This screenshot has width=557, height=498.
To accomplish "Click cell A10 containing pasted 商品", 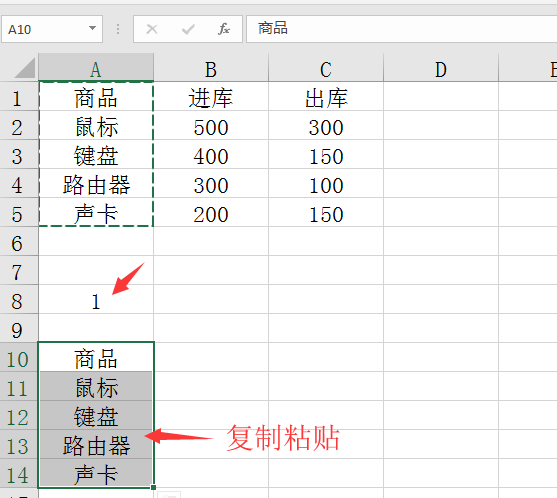I will tap(96, 358).
